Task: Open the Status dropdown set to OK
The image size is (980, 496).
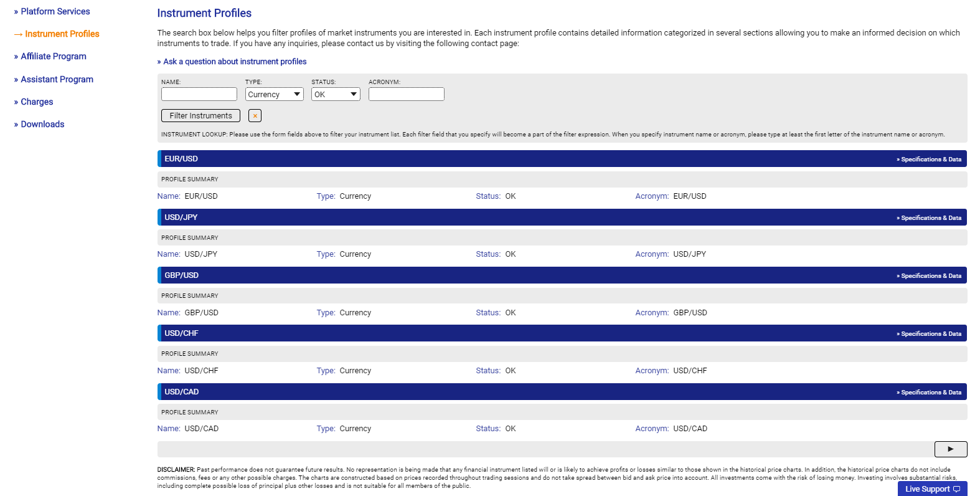Action: click(336, 94)
